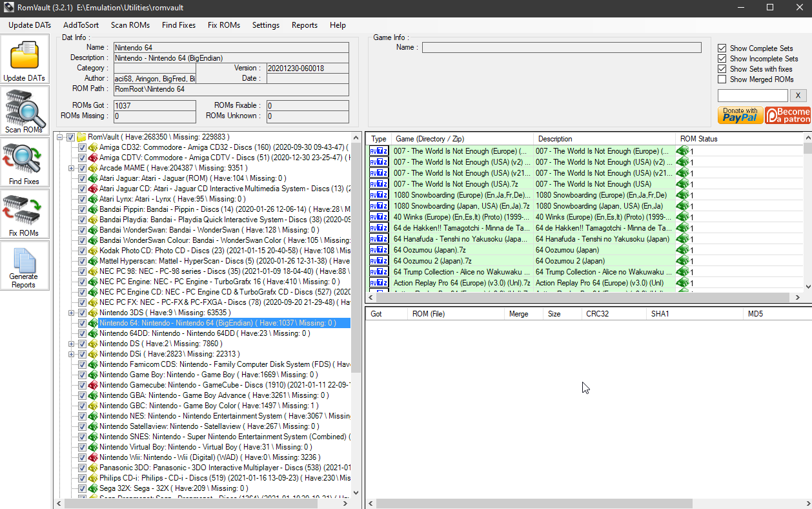This screenshot has width=812, height=509.
Task: Click the Panasonic 3DO status icon
Action: (93, 468)
